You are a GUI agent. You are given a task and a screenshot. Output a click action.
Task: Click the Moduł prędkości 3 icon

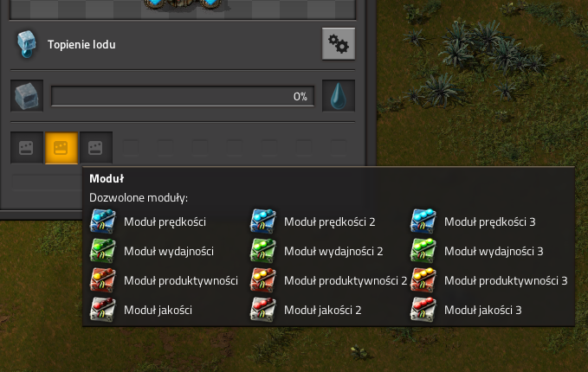click(x=423, y=221)
